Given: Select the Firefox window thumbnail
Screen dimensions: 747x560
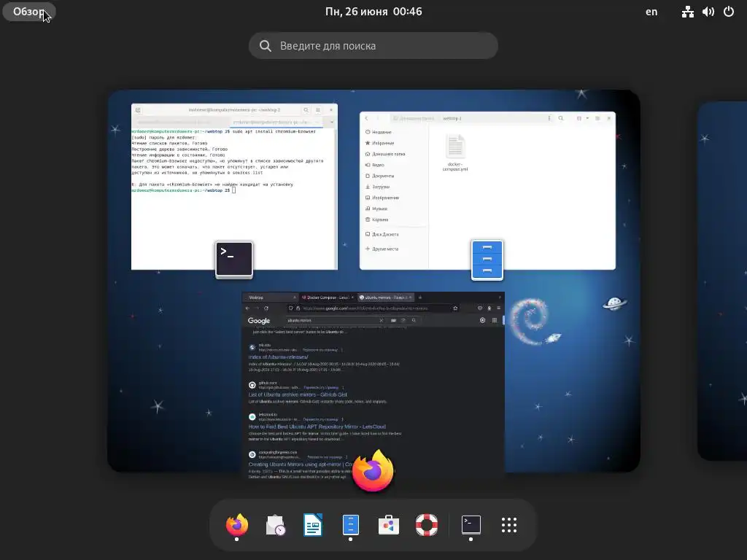Looking at the screenshot, I should [x=373, y=385].
